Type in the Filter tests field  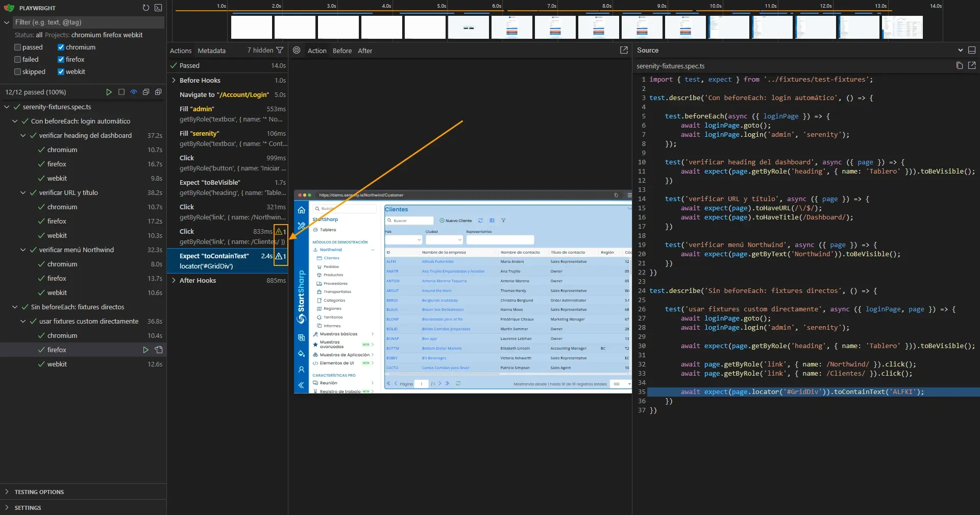[x=87, y=22]
